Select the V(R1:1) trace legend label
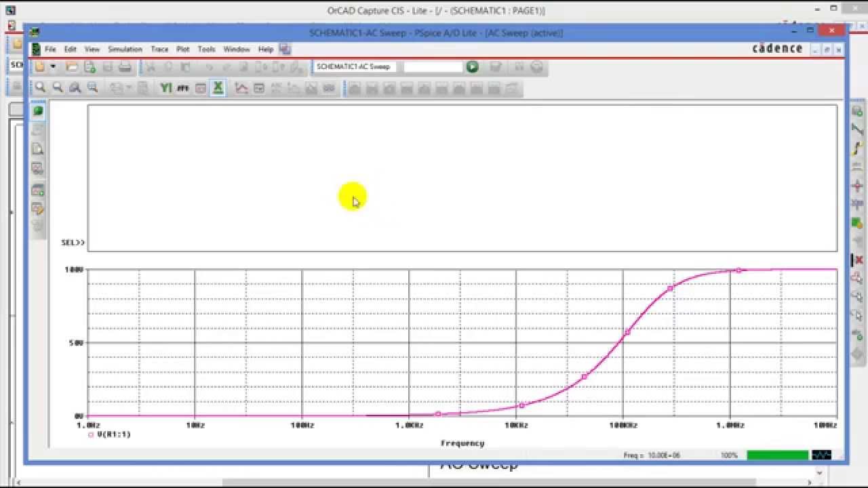The width and height of the screenshot is (868, 488). pos(114,434)
